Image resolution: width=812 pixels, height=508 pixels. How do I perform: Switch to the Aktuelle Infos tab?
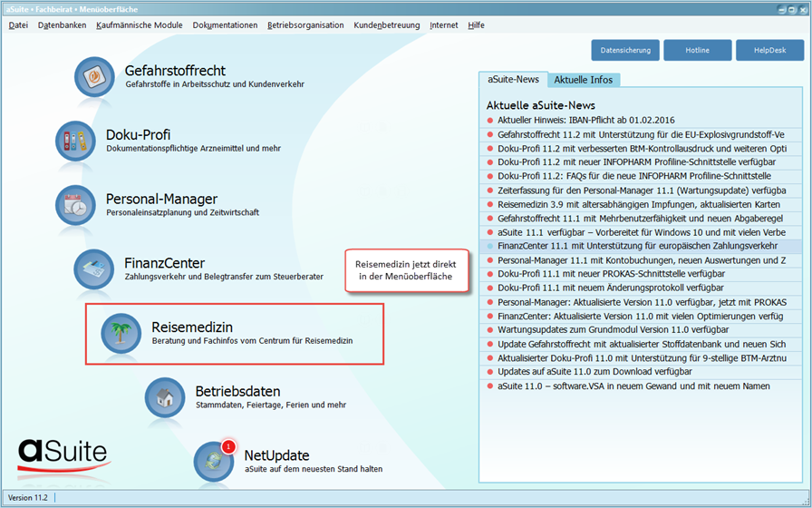(x=583, y=80)
